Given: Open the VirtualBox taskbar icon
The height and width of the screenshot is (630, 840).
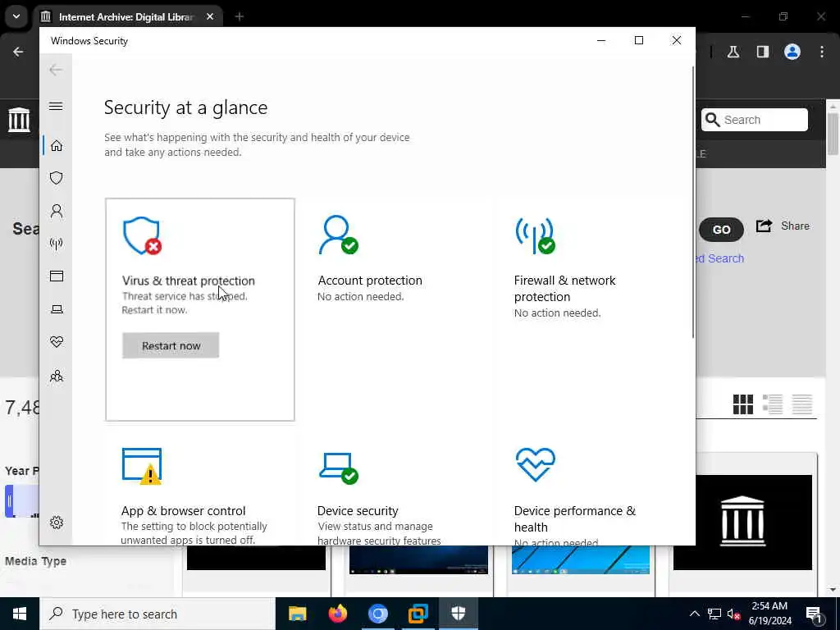Looking at the screenshot, I should point(418,614).
